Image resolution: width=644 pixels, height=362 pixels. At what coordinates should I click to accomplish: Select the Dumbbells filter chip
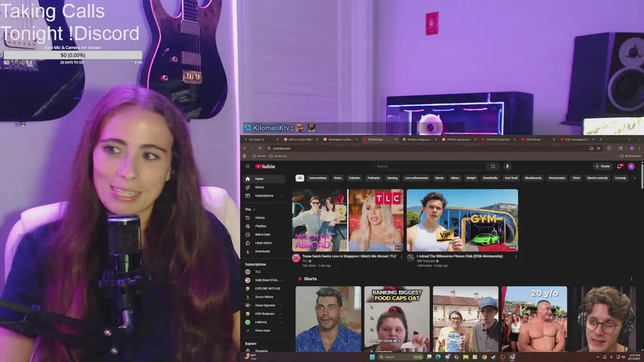point(490,178)
